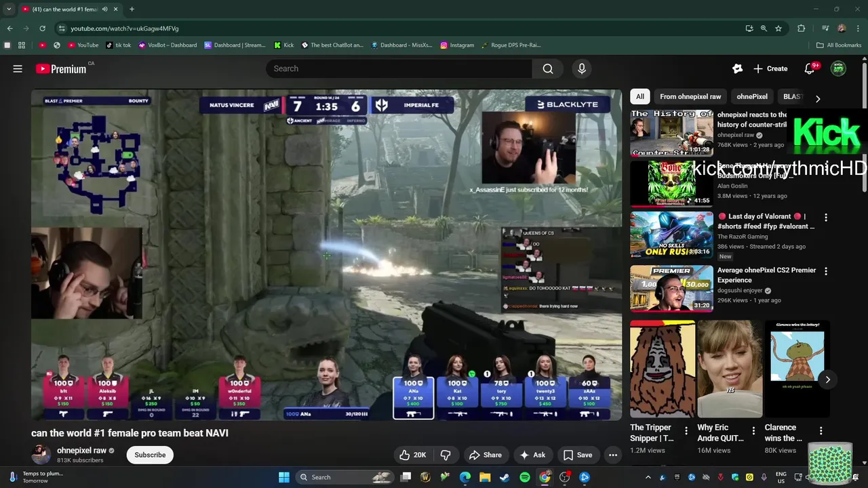Click the Create button

[x=770, y=68]
